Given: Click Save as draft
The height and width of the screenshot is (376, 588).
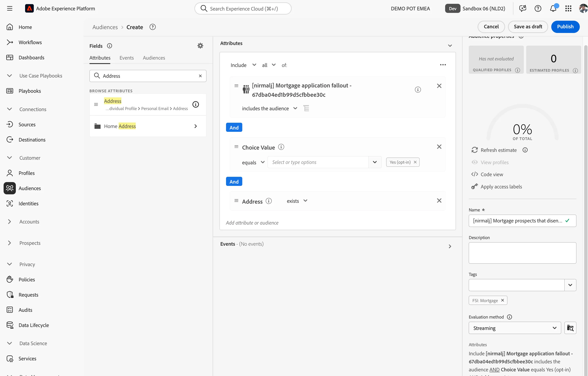Looking at the screenshot, I should click(x=528, y=27).
